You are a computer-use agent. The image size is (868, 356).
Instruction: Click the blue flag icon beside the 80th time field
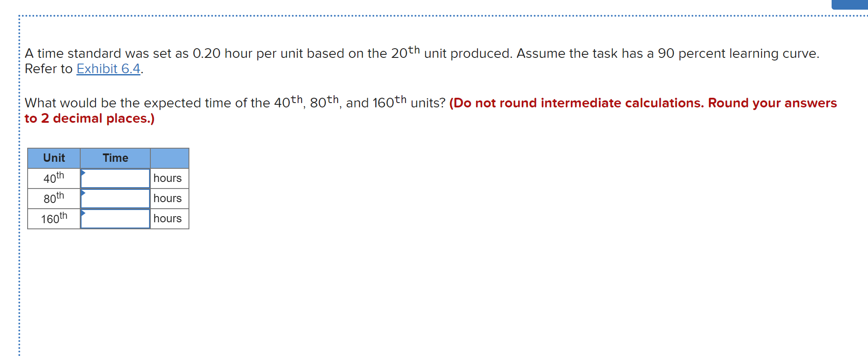coord(83,193)
